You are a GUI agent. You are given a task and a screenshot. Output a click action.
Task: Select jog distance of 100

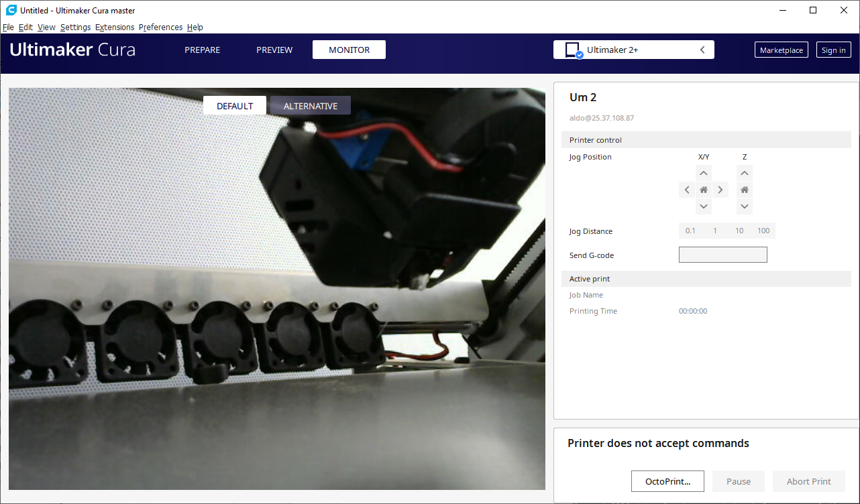tap(763, 230)
